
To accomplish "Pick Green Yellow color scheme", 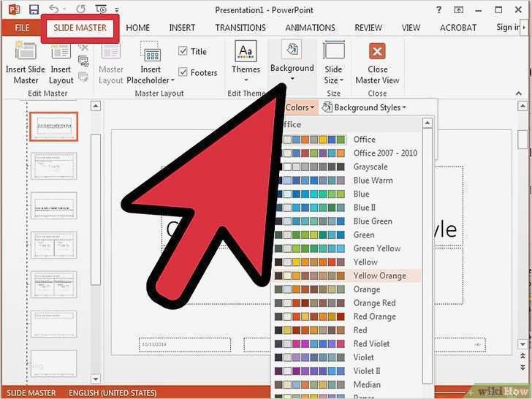I will [347, 248].
